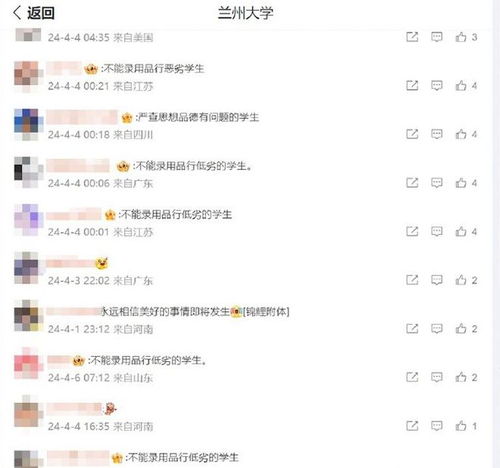Like the 00:18 Sichuan comment
The width and height of the screenshot is (500, 468).
click(466, 134)
